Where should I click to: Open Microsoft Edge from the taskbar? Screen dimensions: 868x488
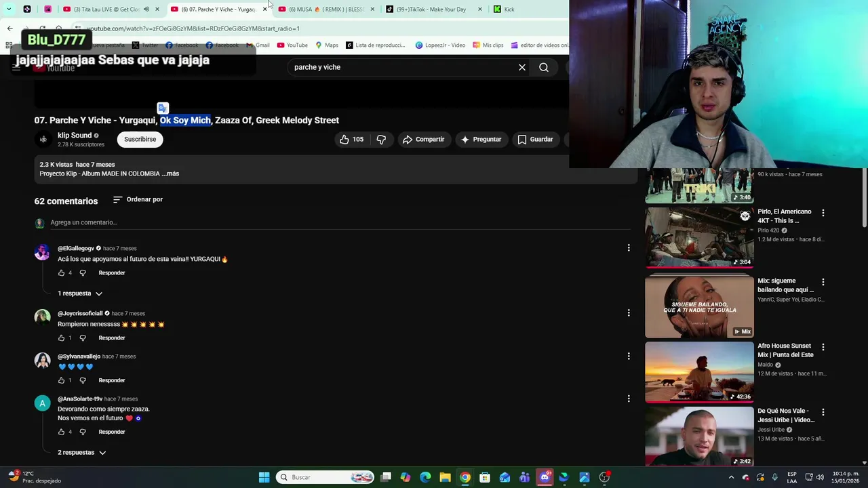point(425,477)
